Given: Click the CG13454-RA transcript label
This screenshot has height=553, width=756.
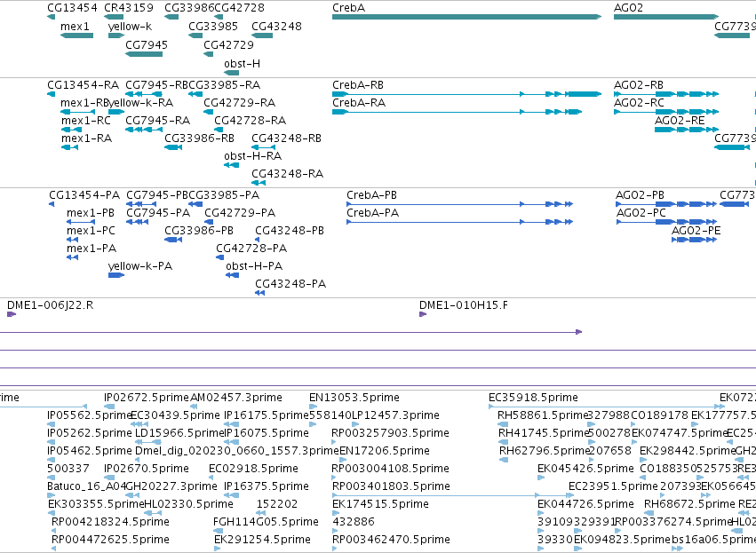Looking at the screenshot, I should pos(83,85).
